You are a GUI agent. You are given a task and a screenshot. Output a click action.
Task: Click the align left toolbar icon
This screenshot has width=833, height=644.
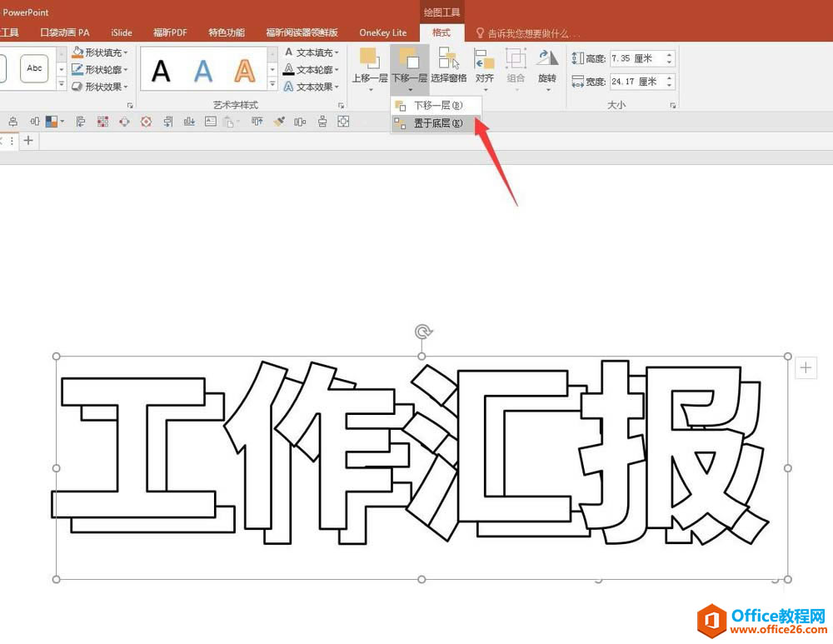[x=81, y=122]
